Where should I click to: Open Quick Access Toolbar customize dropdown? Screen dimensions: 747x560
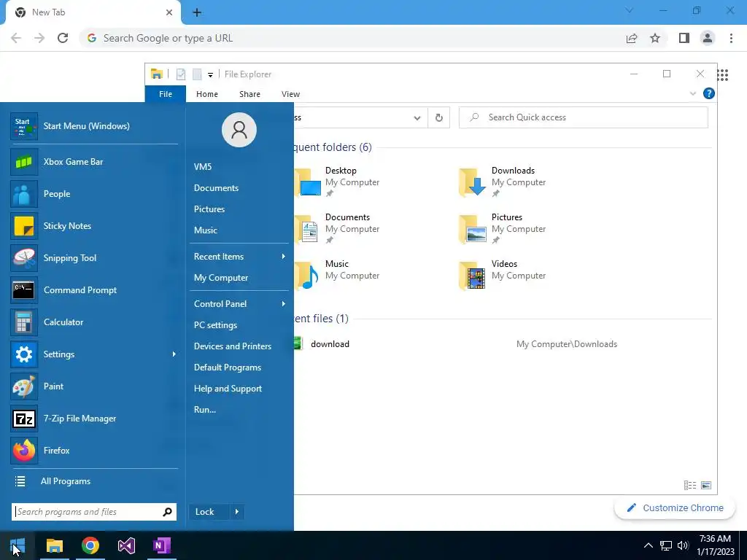210,75
